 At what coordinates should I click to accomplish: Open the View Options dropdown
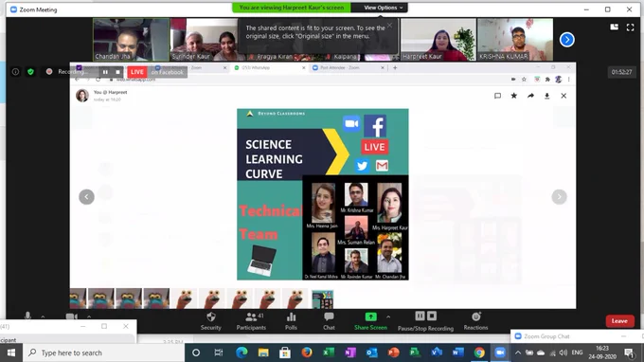(383, 8)
